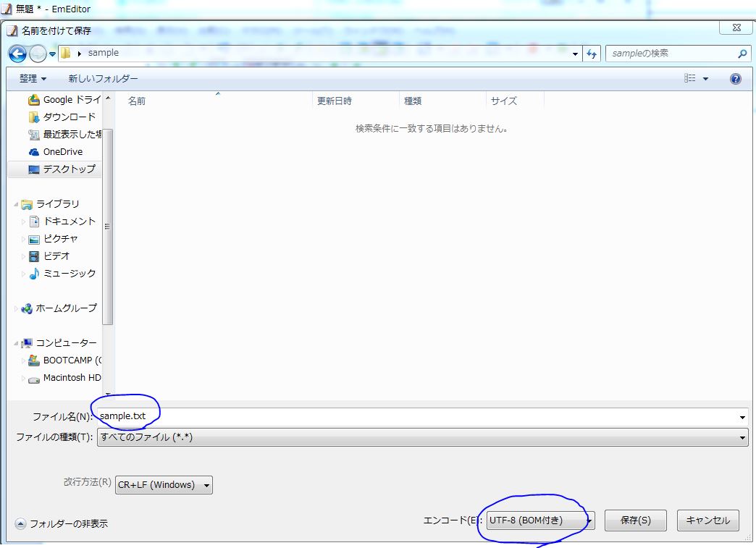Collapse folders with フォルダーの非表示
The image size is (756, 548).
tap(62, 524)
